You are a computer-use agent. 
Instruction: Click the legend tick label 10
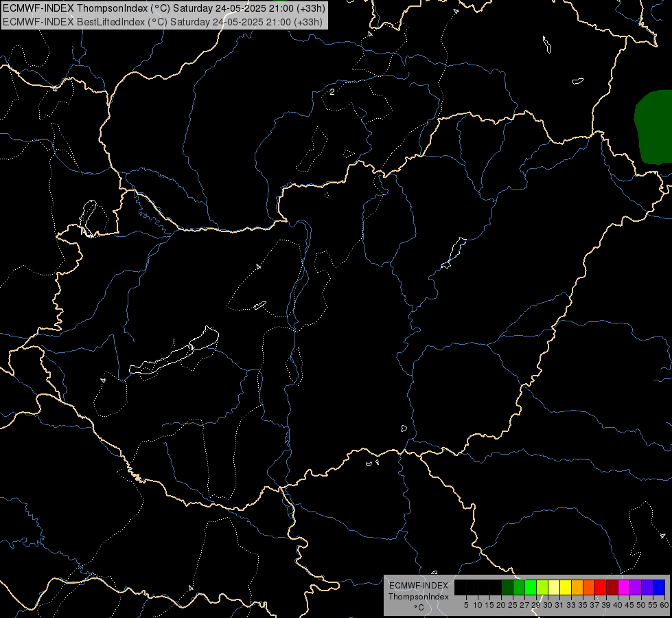pyautogui.click(x=478, y=605)
